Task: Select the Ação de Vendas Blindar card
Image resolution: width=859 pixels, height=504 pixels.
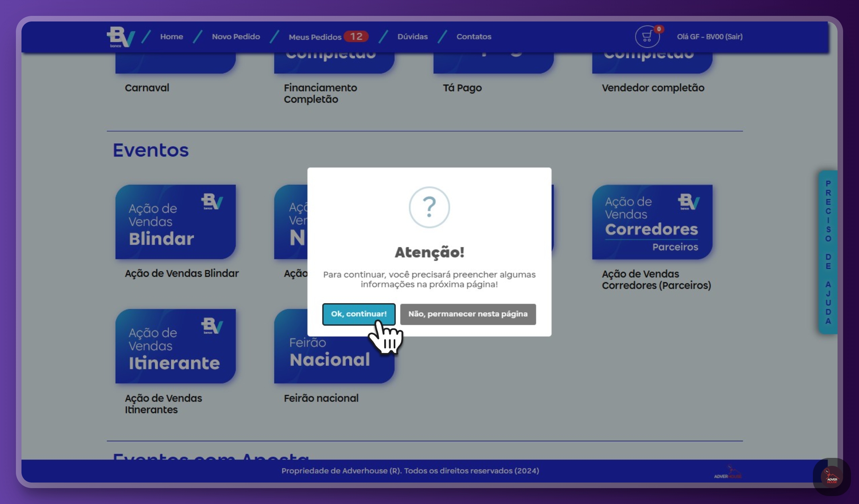Action: [x=175, y=222]
